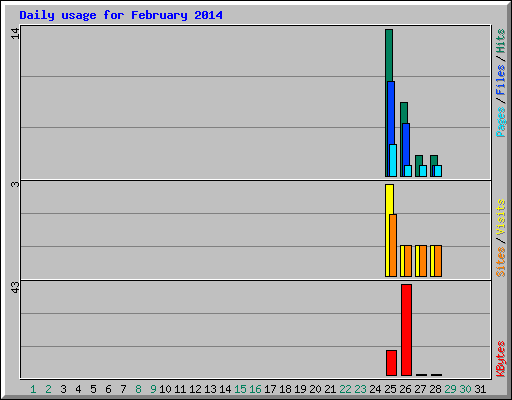Click the yellow Visits legend label

click(501, 217)
